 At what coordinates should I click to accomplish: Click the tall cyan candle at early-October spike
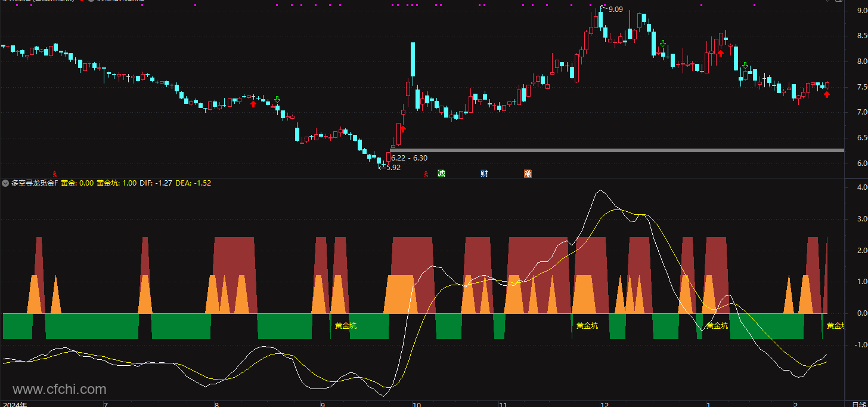coord(413,60)
